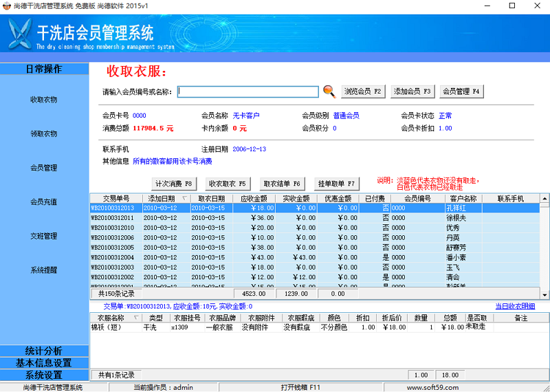Click the app logo in header banner

[x=20, y=32]
